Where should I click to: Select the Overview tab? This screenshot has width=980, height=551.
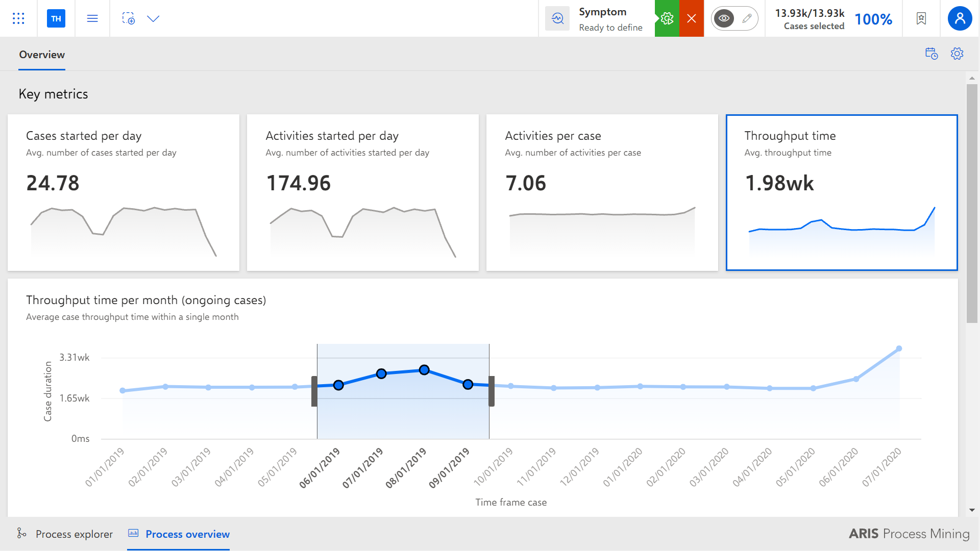pos(42,55)
